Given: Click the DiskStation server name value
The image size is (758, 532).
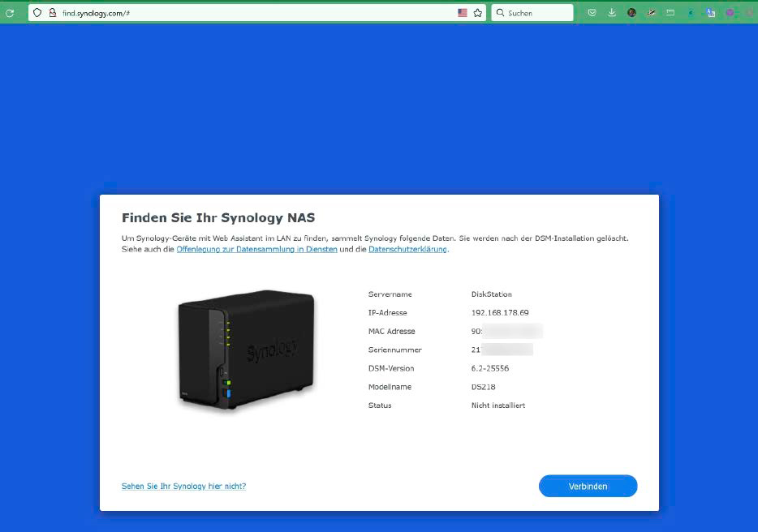Looking at the screenshot, I should pyautogui.click(x=491, y=294).
